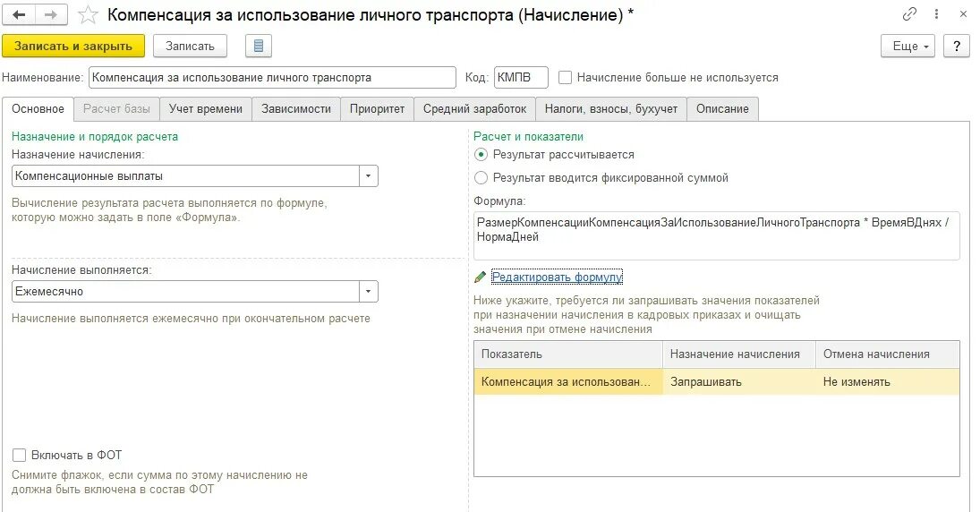Open the 'Налоги, взносы, бухучет' tab

pyautogui.click(x=612, y=109)
